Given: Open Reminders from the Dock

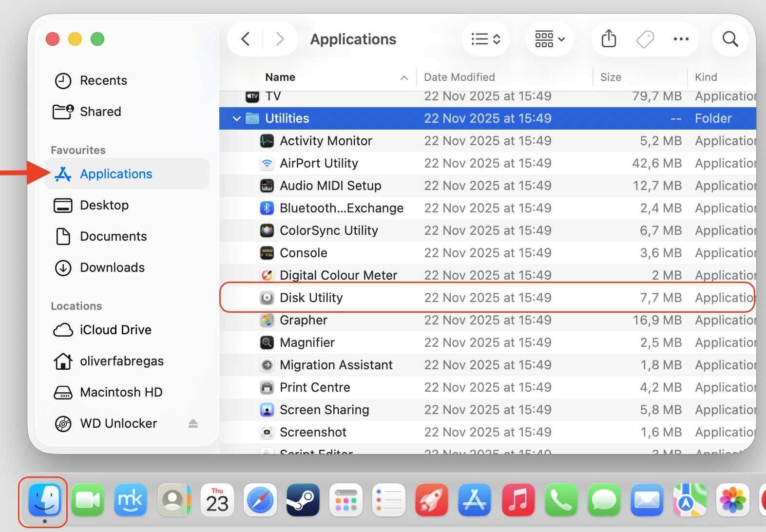Looking at the screenshot, I should coord(389,500).
